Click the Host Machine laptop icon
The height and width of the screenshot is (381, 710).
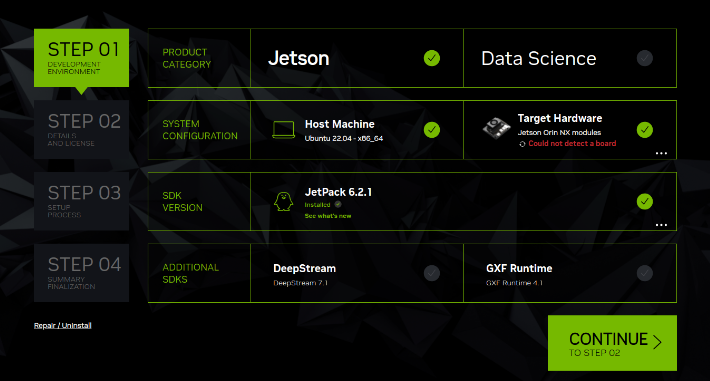point(283,130)
